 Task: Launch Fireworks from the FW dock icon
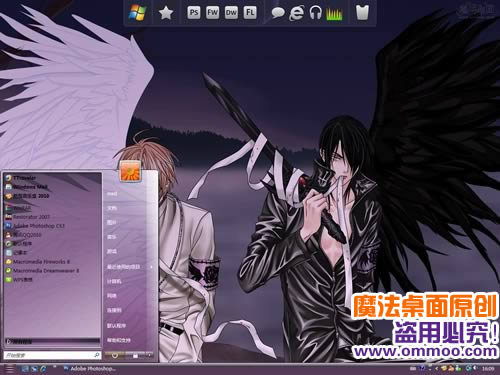[x=212, y=13]
